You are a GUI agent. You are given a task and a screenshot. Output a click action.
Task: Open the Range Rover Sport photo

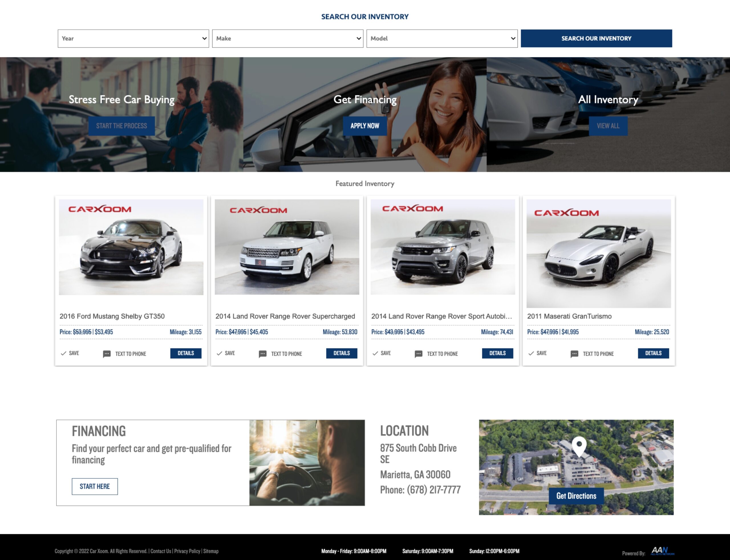point(443,247)
